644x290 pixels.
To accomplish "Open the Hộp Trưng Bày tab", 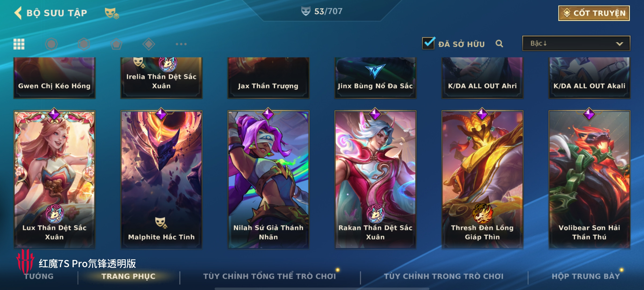I will [x=586, y=276].
